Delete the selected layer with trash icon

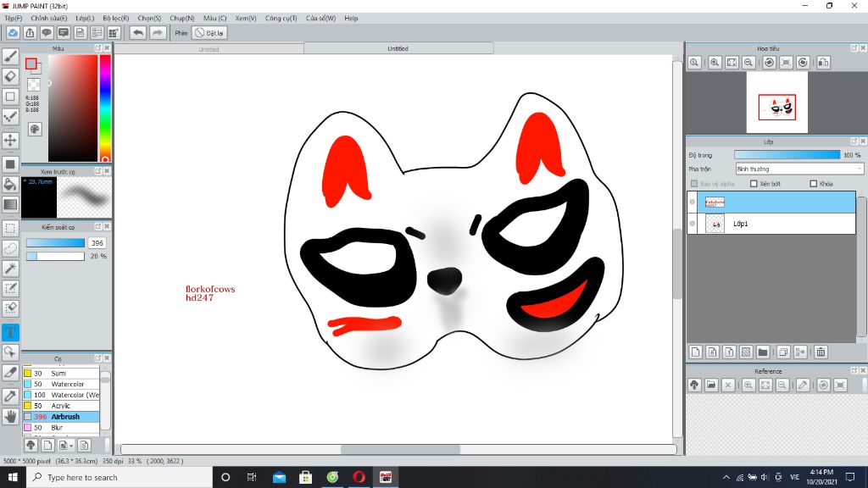click(821, 352)
